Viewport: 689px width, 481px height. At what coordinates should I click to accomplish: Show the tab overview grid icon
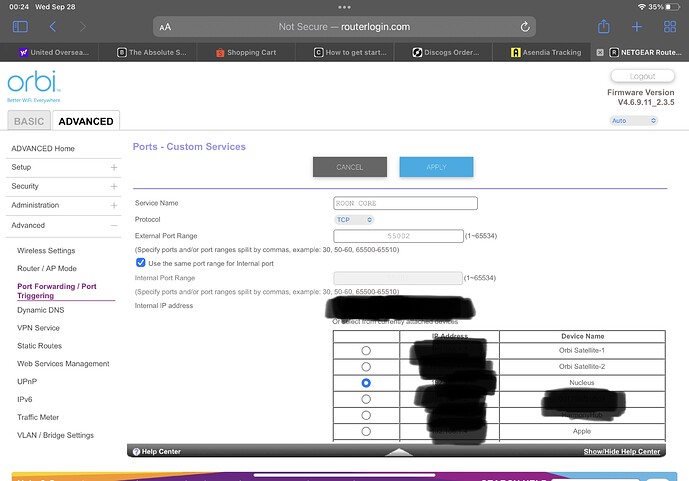[x=670, y=27]
